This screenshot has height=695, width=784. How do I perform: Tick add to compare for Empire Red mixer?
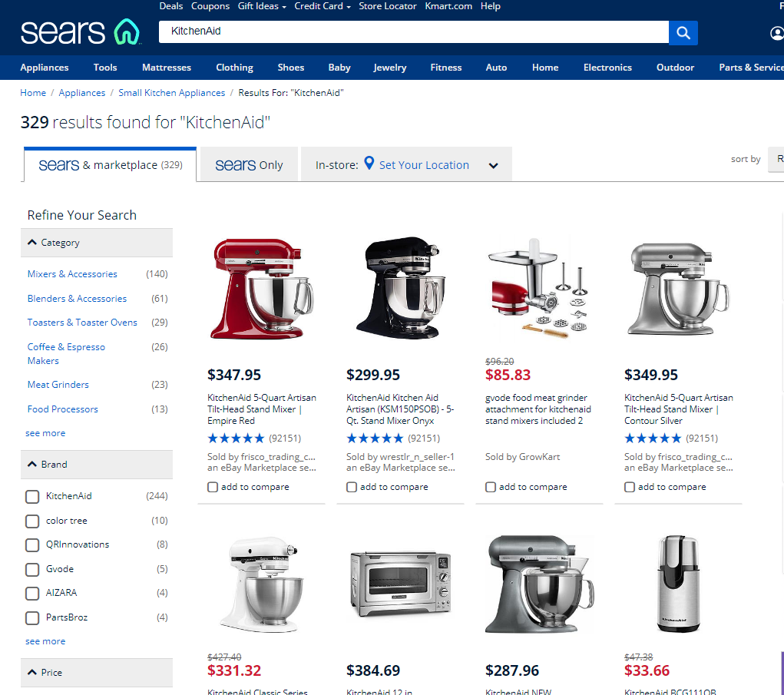coord(213,487)
